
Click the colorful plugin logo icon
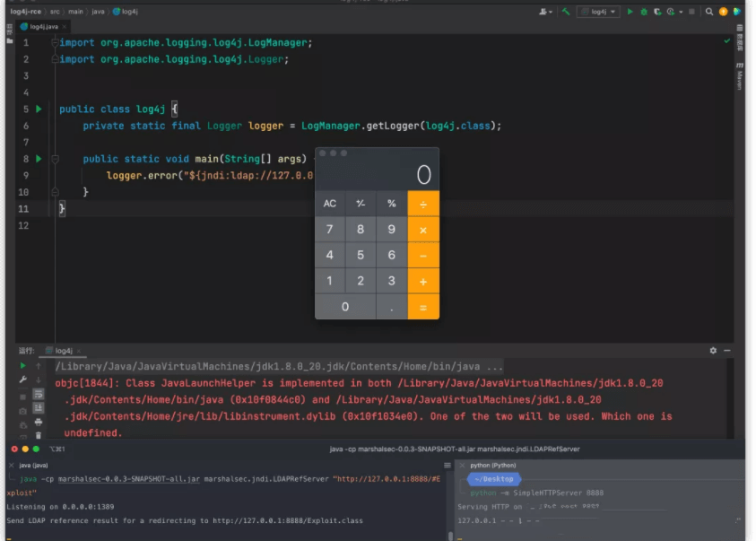point(736,12)
